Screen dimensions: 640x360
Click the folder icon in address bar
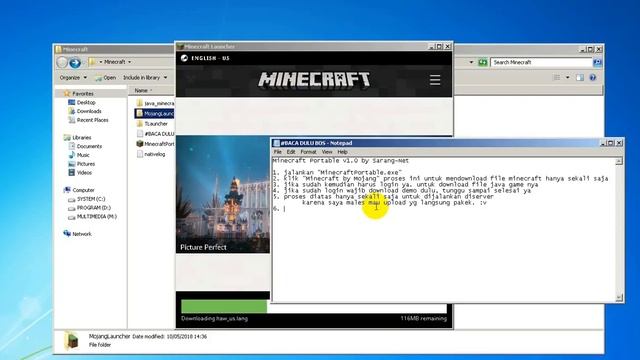93,62
